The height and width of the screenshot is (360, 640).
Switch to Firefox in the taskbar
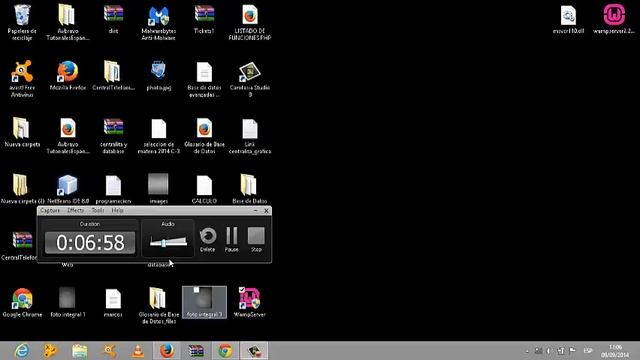[x=167, y=351]
